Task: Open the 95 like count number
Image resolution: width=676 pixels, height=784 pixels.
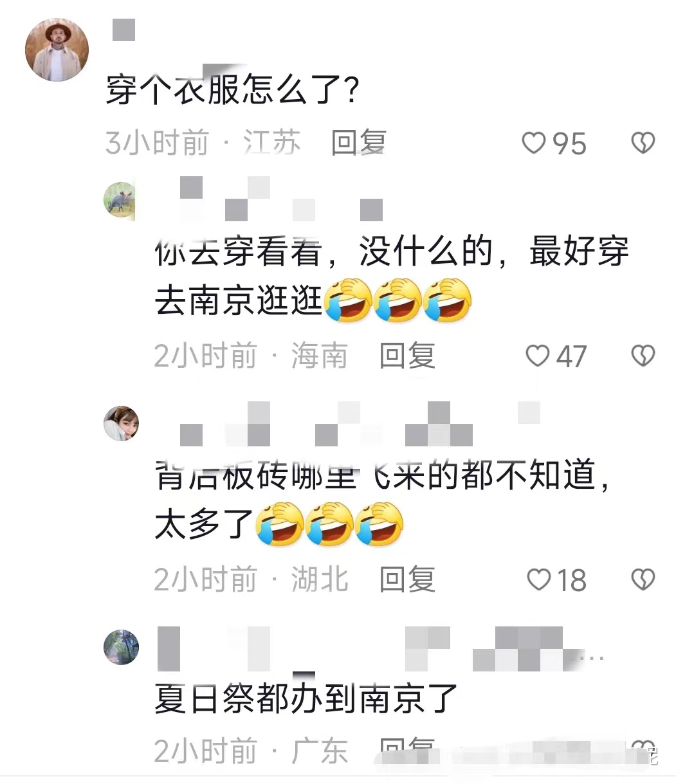Action: pos(570,143)
